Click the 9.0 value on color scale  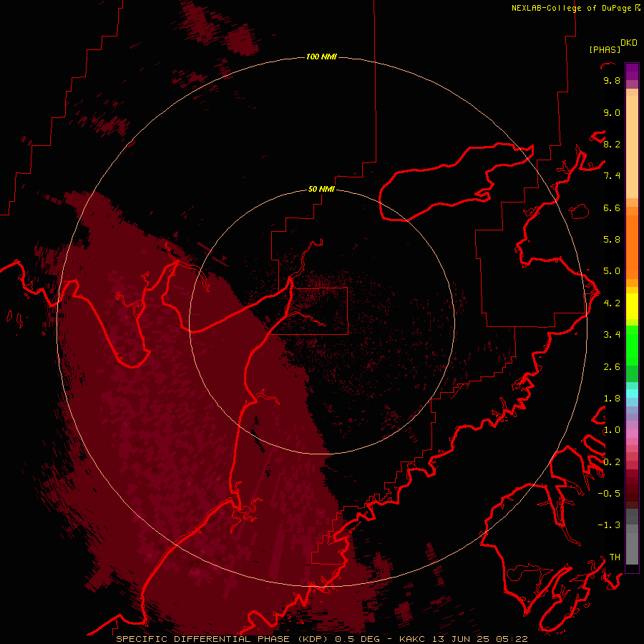pyautogui.click(x=612, y=112)
